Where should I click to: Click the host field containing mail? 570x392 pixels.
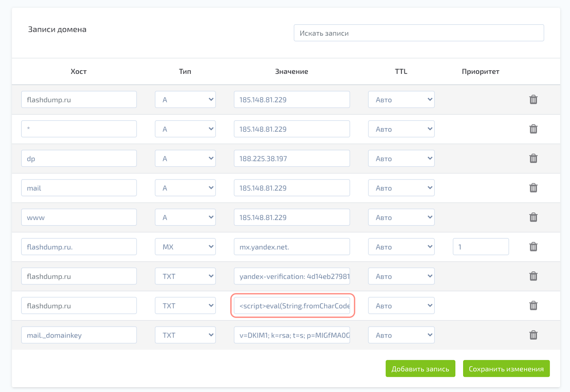pos(79,188)
